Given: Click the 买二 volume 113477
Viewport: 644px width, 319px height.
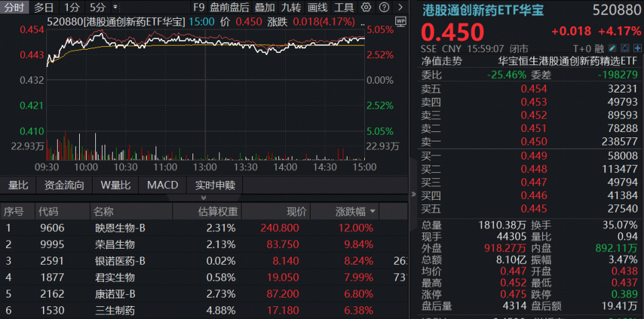Looking at the screenshot, I should pos(620,169).
